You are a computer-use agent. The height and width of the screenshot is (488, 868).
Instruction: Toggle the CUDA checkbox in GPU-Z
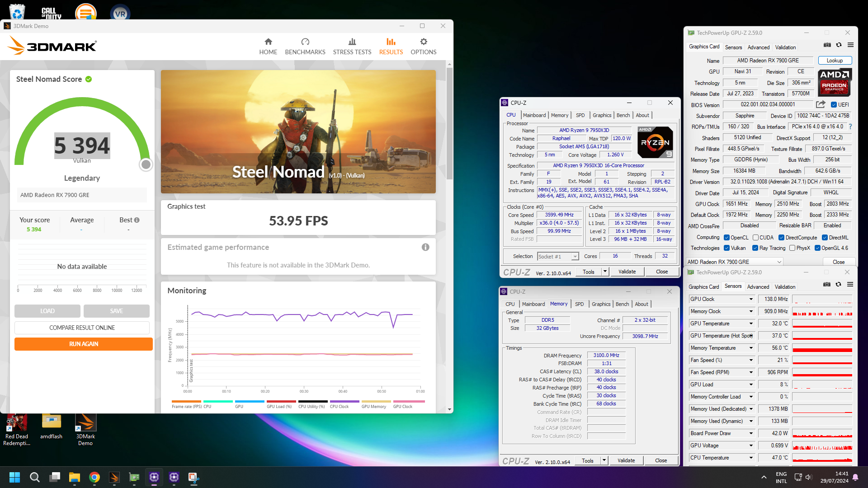click(755, 238)
